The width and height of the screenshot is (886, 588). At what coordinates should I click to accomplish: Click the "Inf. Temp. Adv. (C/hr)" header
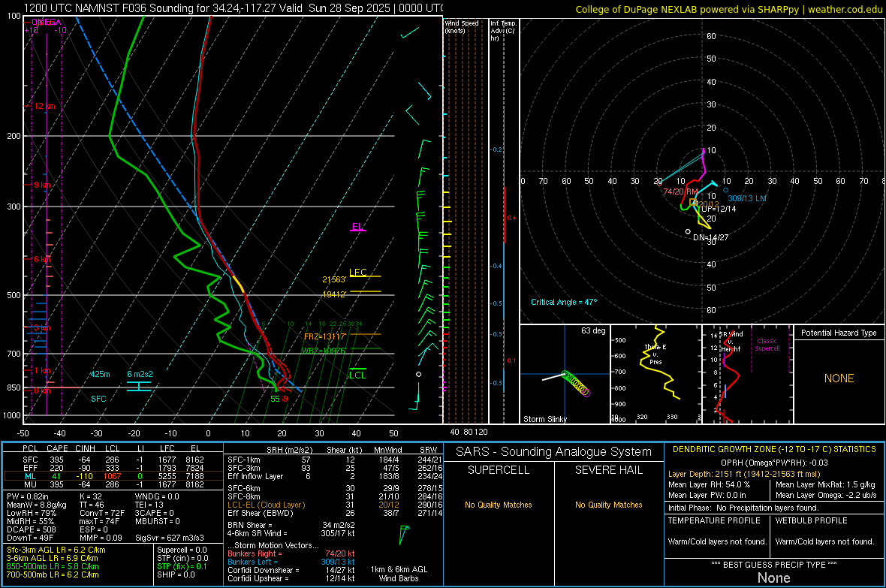coord(503,31)
